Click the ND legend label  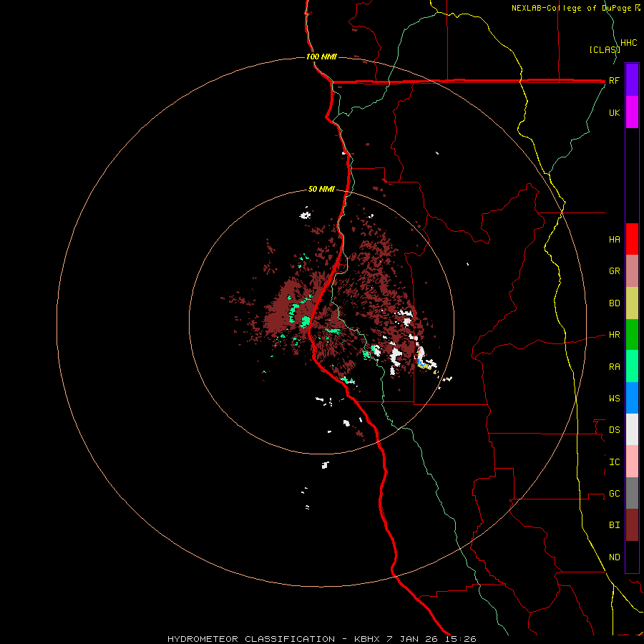point(614,557)
